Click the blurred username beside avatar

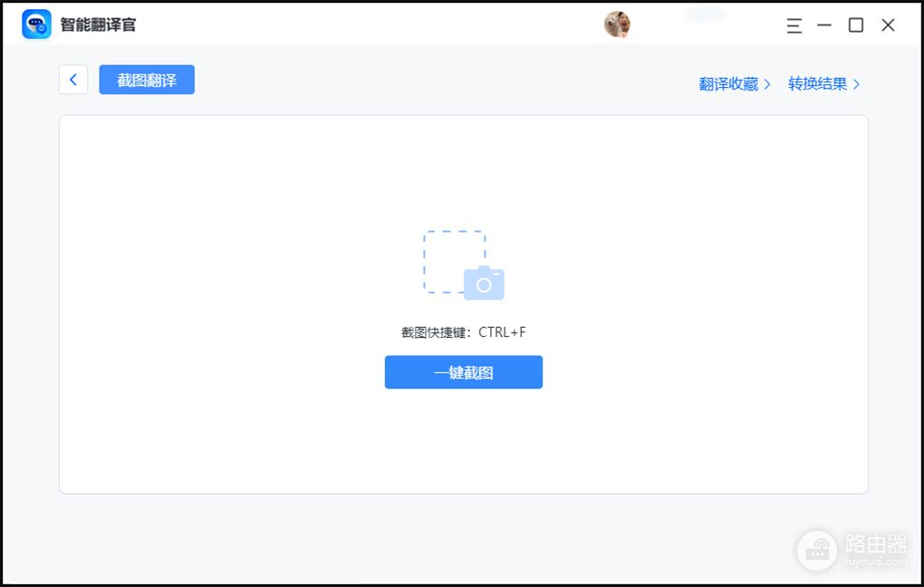point(706,14)
